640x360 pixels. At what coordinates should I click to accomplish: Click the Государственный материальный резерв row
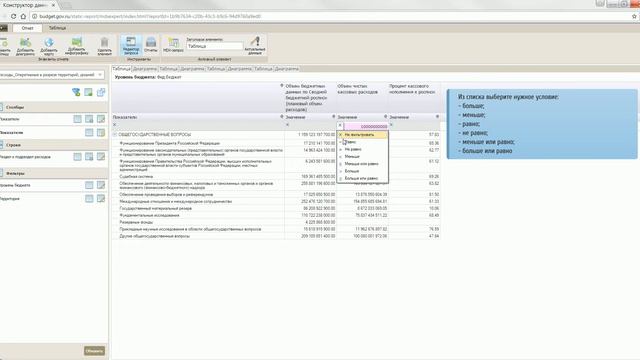click(276, 208)
